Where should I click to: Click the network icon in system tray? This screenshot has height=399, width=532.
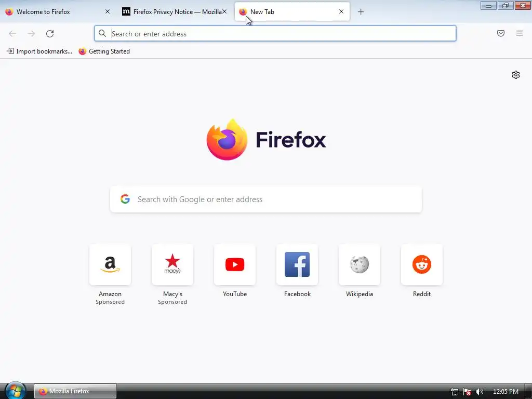pos(454,392)
